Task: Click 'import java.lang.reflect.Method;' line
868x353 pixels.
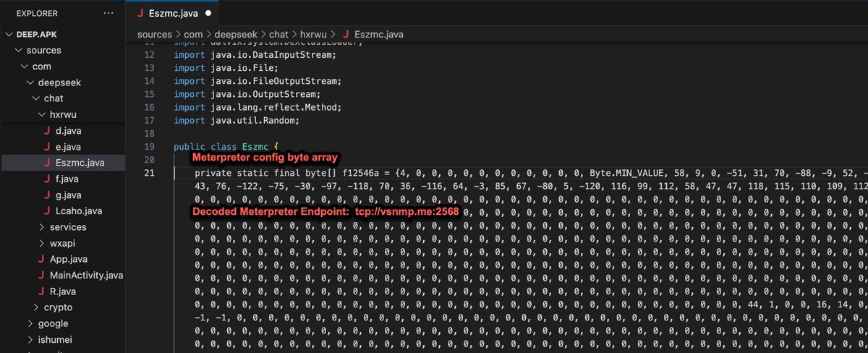Action: pyautogui.click(x=258, y=107)
